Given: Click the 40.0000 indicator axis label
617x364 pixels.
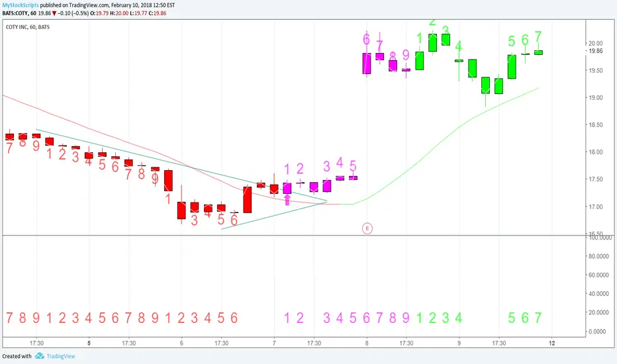Looking at the screenshot, I should pyautogui.click(x=600, y=294).
